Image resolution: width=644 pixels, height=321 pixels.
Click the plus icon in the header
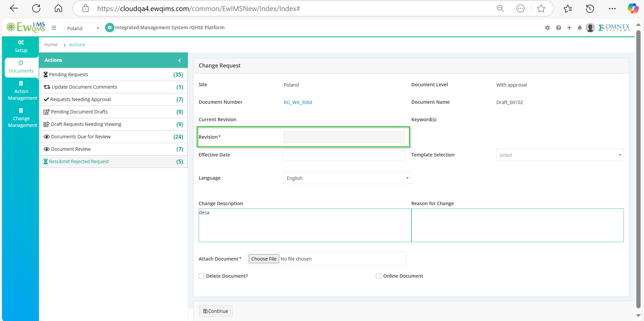569,28
